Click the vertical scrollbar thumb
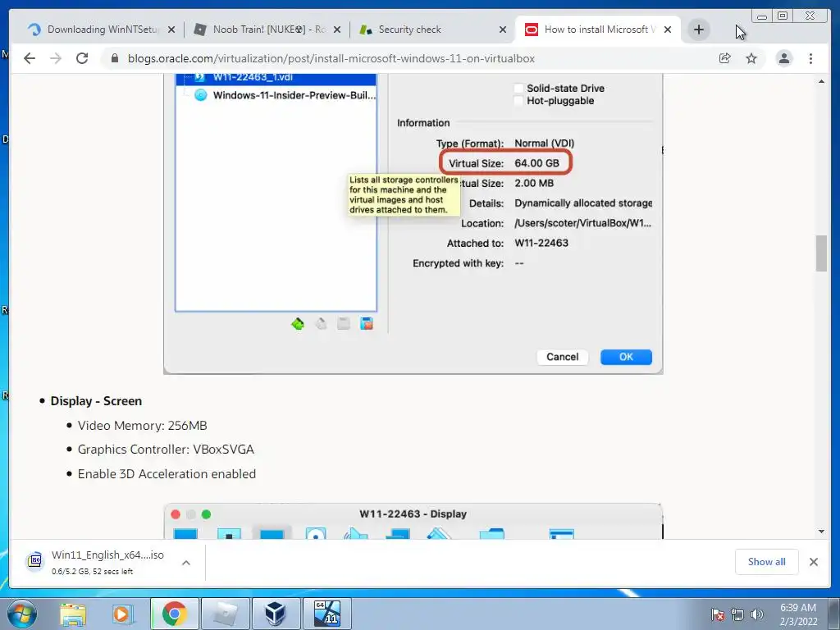Viewport: 840px width, 630px height. [821, 253]
